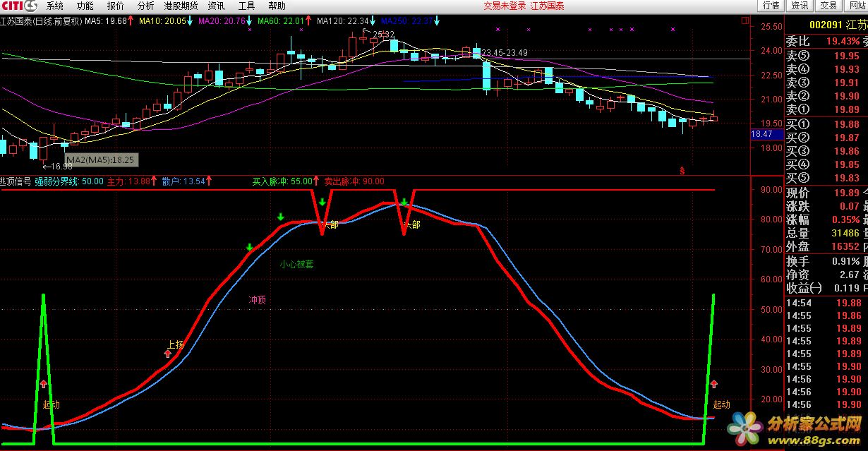Click the 交易未登录 status text
Screen dimensions: 868x451
click(x=503, y=6)
